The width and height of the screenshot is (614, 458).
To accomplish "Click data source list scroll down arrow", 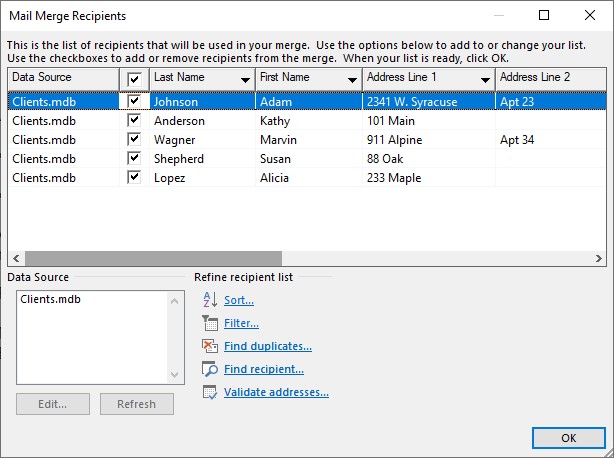I will (x=175, y=375).
